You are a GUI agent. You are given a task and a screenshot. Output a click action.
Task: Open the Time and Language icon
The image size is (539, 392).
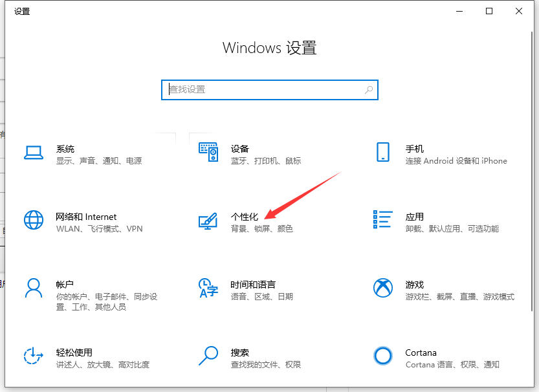(208, 288)
